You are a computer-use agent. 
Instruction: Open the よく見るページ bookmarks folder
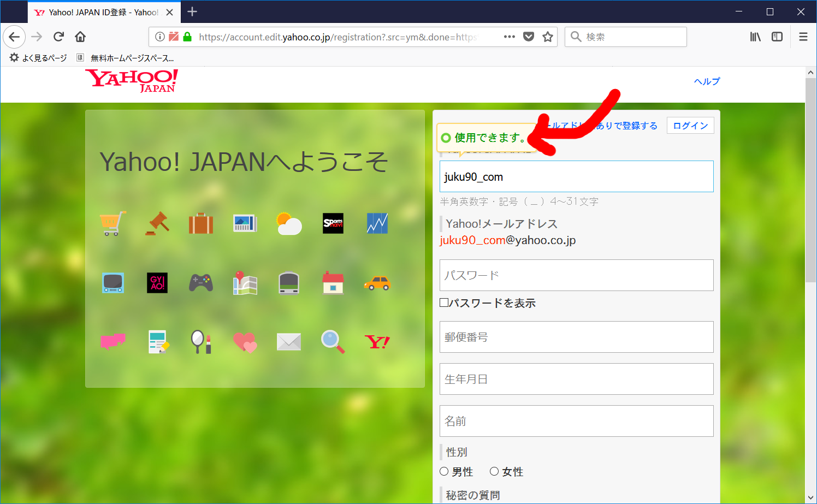[x=38, y=58]
